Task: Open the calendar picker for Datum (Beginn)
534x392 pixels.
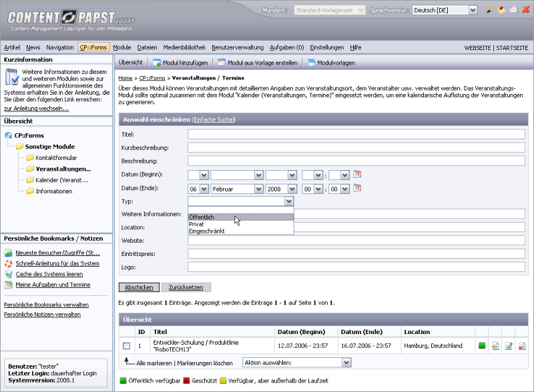Action: [357, 174]
